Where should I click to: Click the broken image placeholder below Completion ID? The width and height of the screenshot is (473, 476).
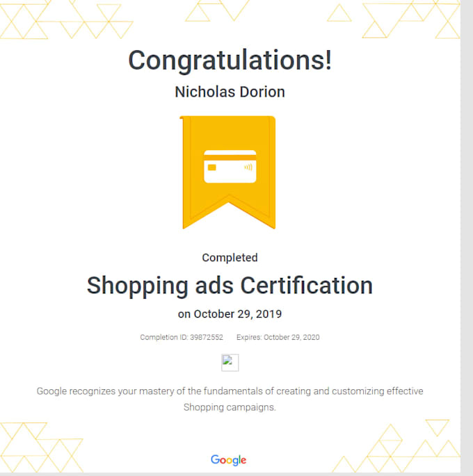(230, 363)
